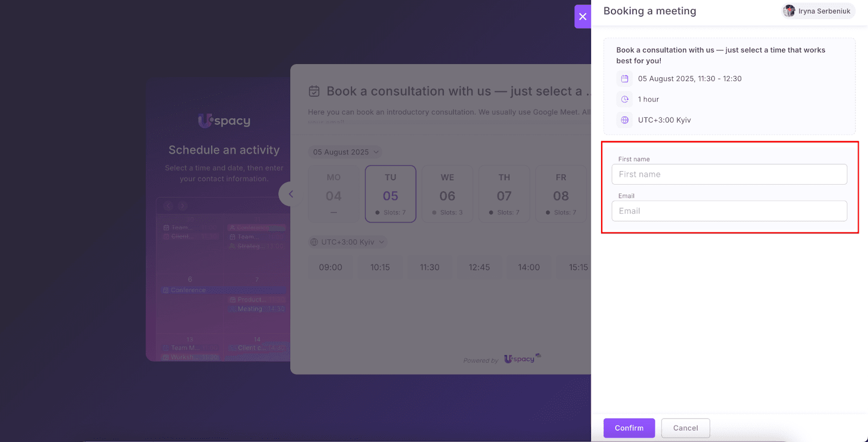
Task: Click the Powered by Uspacy logo
Action: tap(522, 359)
